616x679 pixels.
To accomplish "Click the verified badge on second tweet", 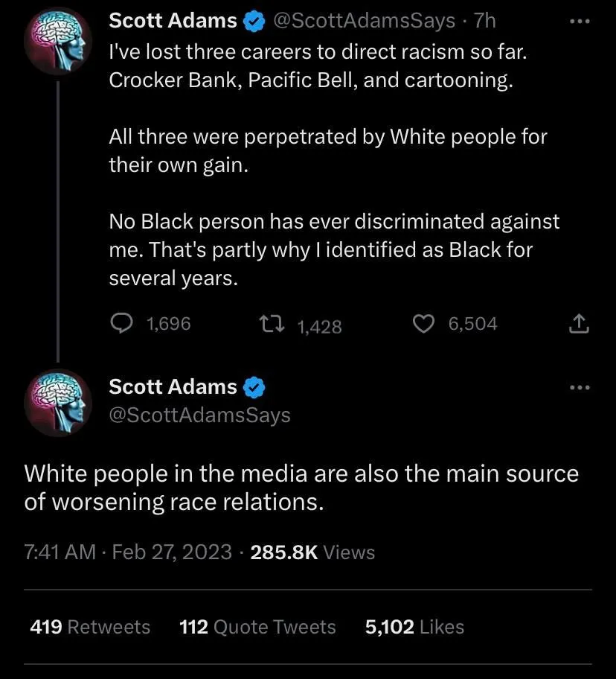I will click(255, 388).
